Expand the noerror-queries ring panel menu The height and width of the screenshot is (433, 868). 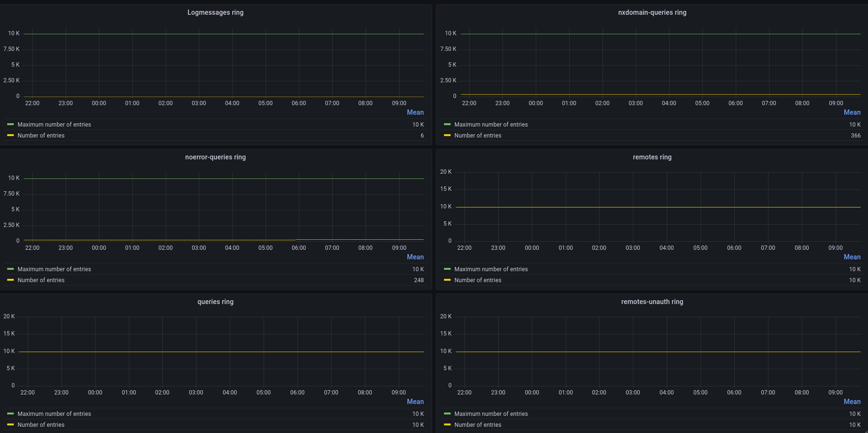pos(215,157)
